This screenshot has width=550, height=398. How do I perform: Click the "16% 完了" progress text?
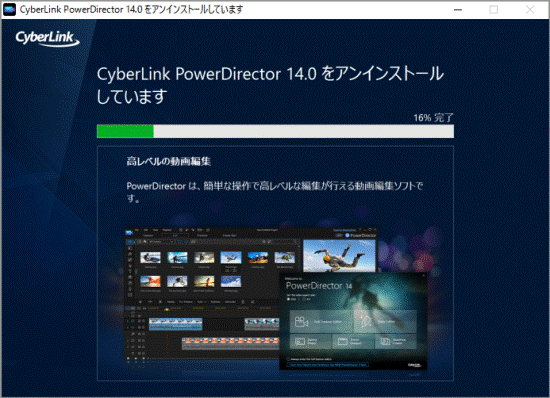click(x=434, y=117)
